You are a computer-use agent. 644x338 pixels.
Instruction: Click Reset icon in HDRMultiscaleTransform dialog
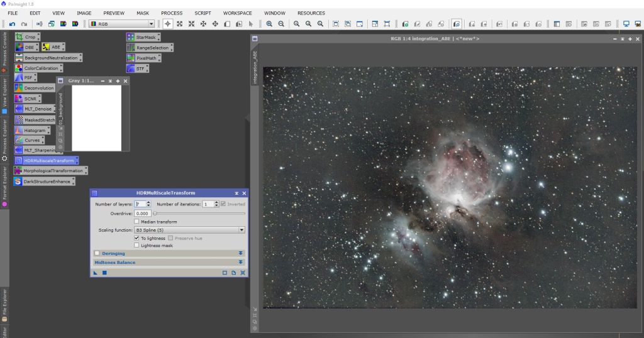point(243,273)
